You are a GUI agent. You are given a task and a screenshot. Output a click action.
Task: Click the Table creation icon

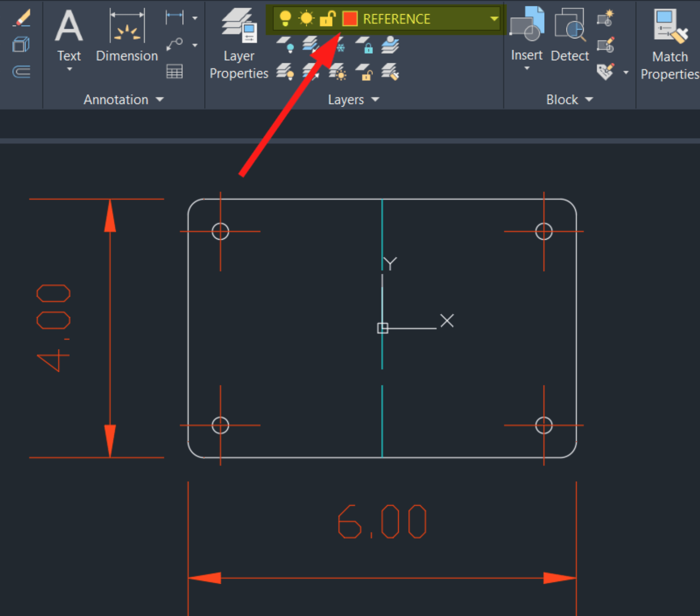point(175,72)
